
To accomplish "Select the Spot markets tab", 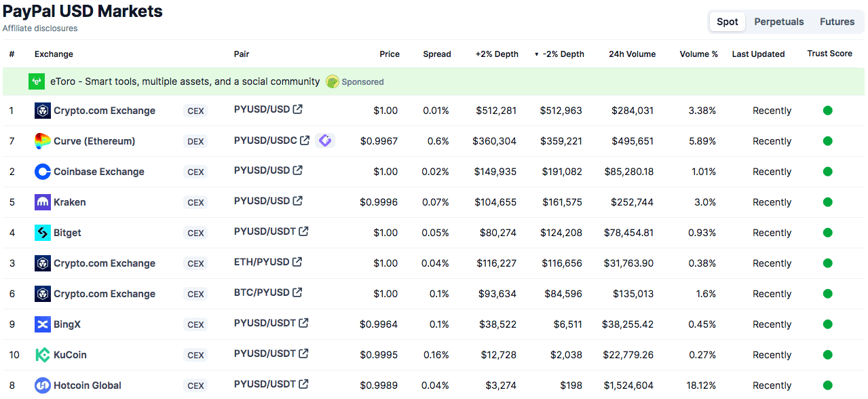I will click(x=728, y=22).
